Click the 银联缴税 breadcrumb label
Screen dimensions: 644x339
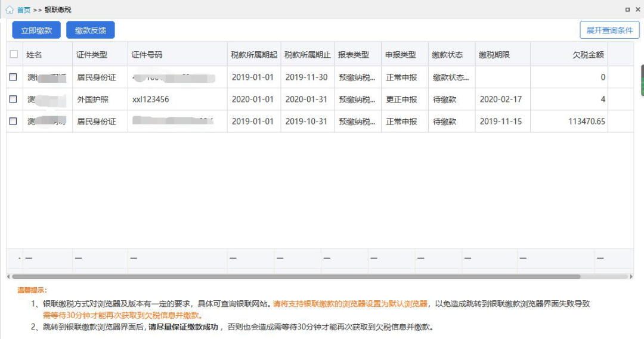coord(58,10)
